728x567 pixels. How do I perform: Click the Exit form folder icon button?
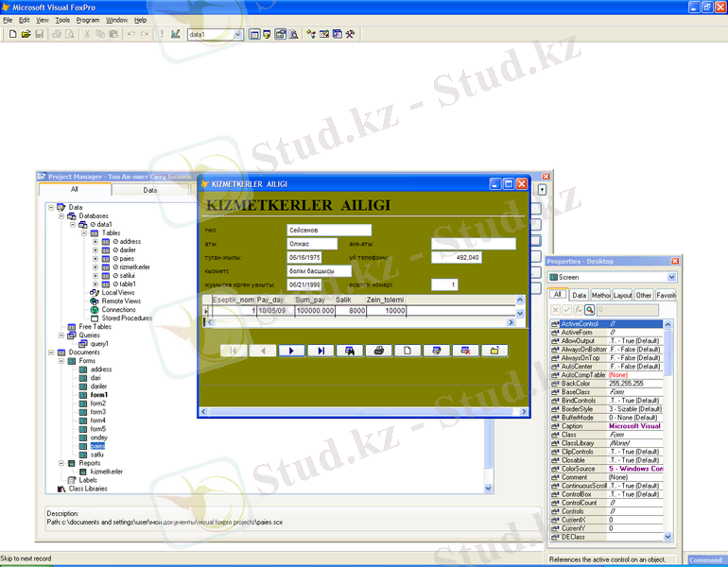tap(494, 351)
